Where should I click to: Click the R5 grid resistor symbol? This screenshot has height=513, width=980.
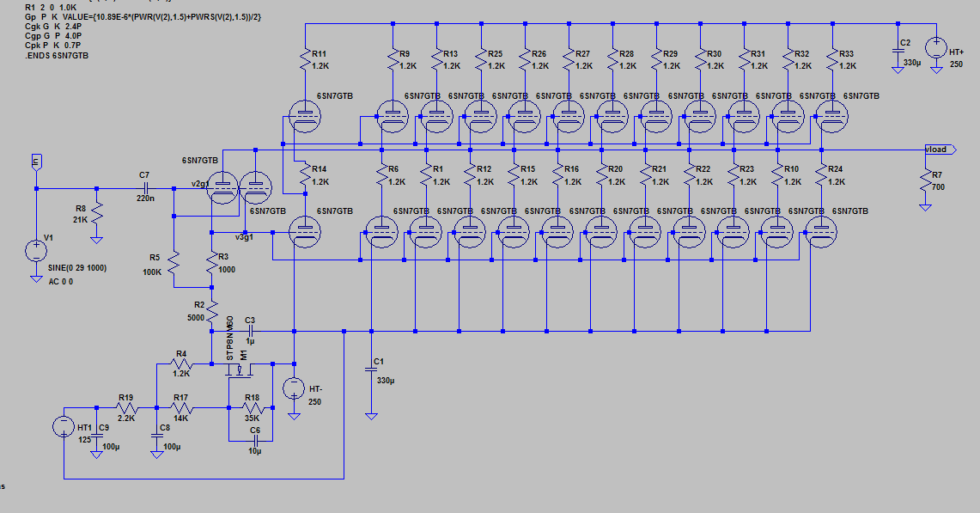(x=174, y=263)
